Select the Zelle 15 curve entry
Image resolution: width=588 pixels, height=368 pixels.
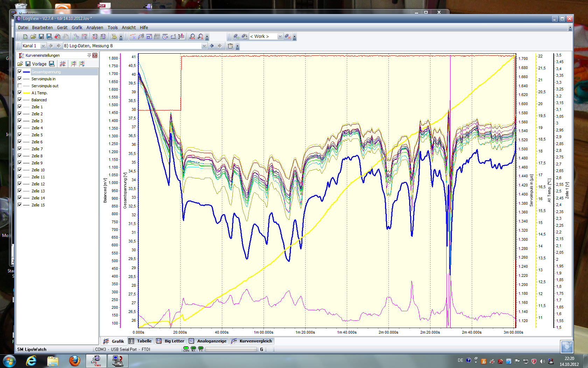click(x=38, y=205)
